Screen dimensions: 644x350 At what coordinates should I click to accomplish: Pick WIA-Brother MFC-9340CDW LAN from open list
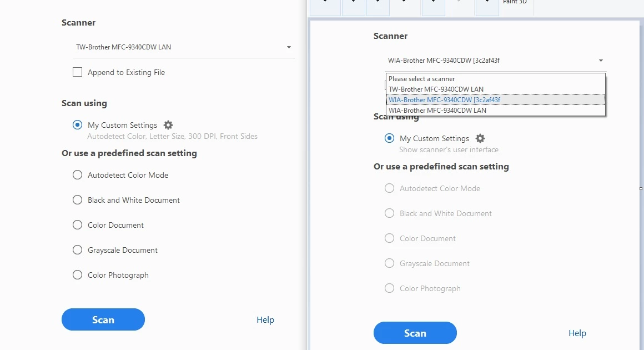coord(495,110)
